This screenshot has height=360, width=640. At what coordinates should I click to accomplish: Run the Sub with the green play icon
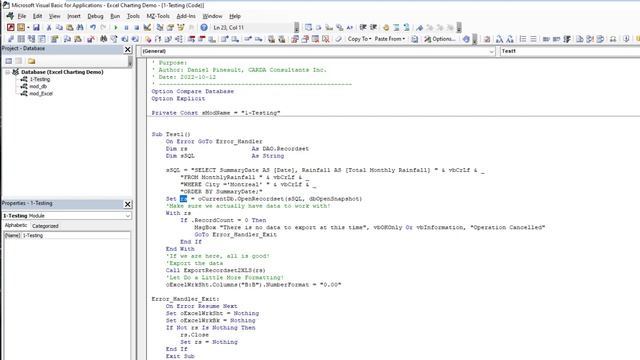(116, 27)
